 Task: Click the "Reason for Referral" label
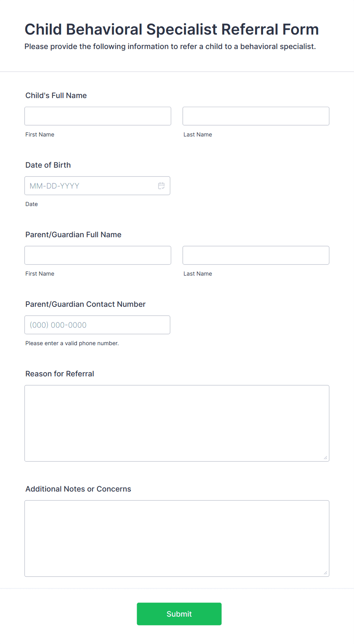pyautogui.click(x=60, y=374)
